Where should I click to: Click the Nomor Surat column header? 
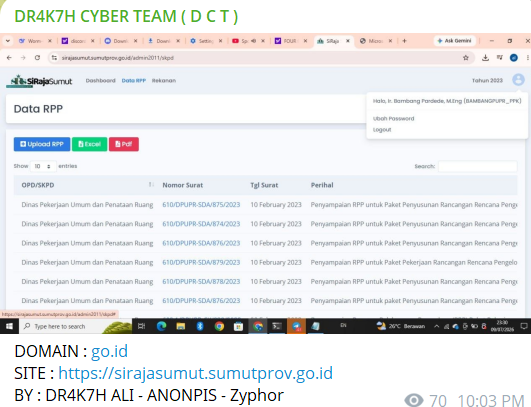coord(183,185)
